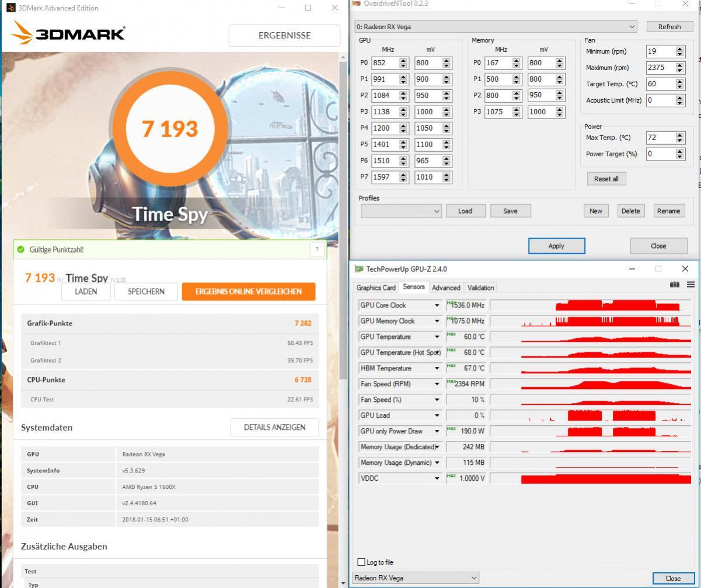Click the green valid score checkmark icon
Image resolution: width=701 pixels, height=588 pixels.
click(x=21, y=250)
